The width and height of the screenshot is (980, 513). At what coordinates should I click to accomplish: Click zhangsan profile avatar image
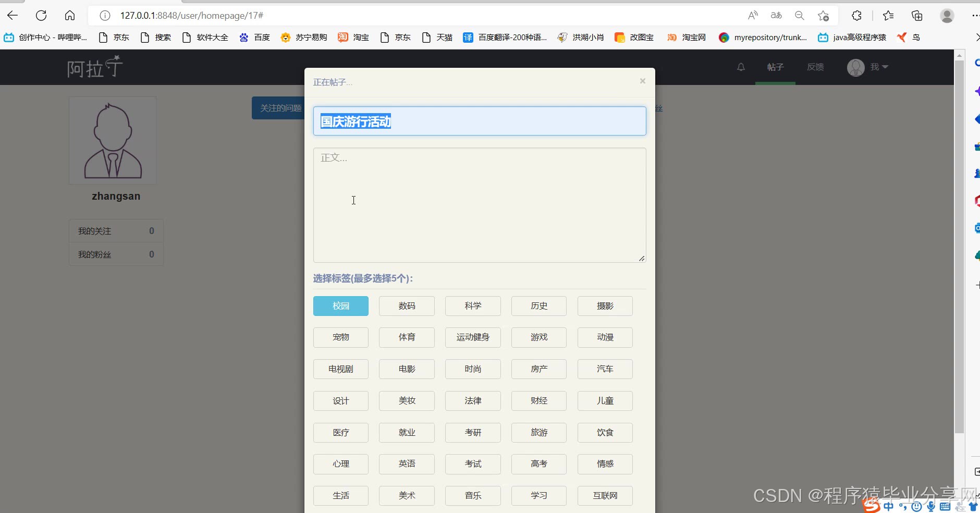coord(113,140)
